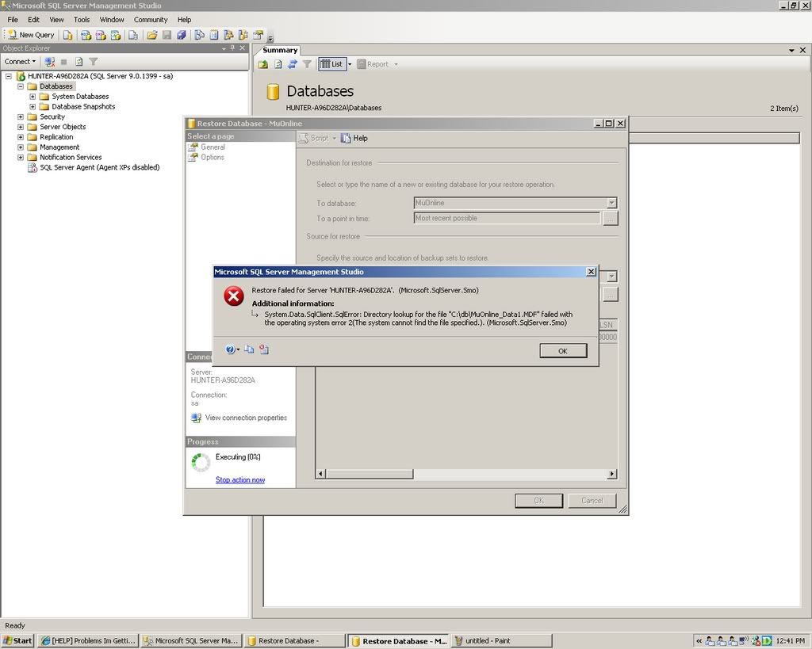
Task: Open the Tools menu
Action: click(x=82, y=19)
